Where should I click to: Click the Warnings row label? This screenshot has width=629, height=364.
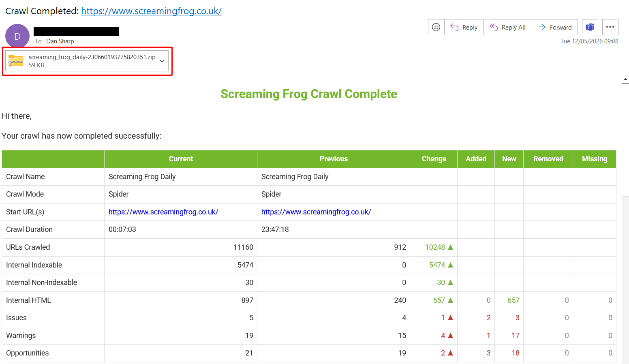click(21, 336)
